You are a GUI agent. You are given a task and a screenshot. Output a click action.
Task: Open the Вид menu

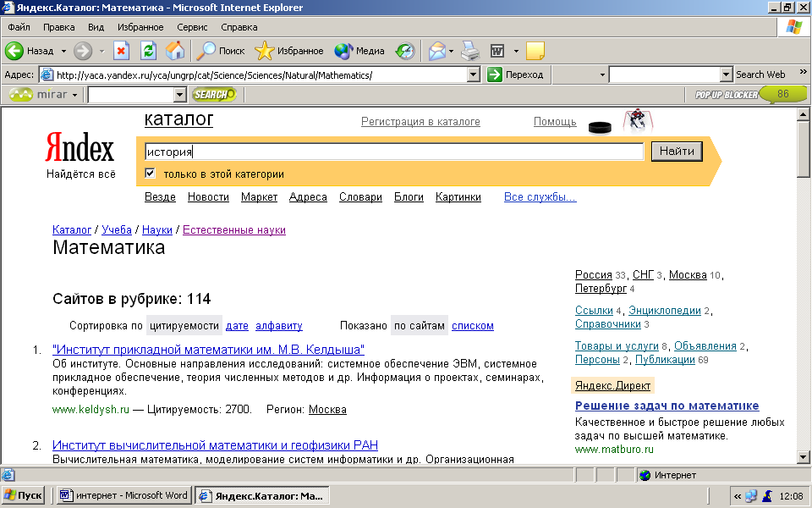(96, 27)
